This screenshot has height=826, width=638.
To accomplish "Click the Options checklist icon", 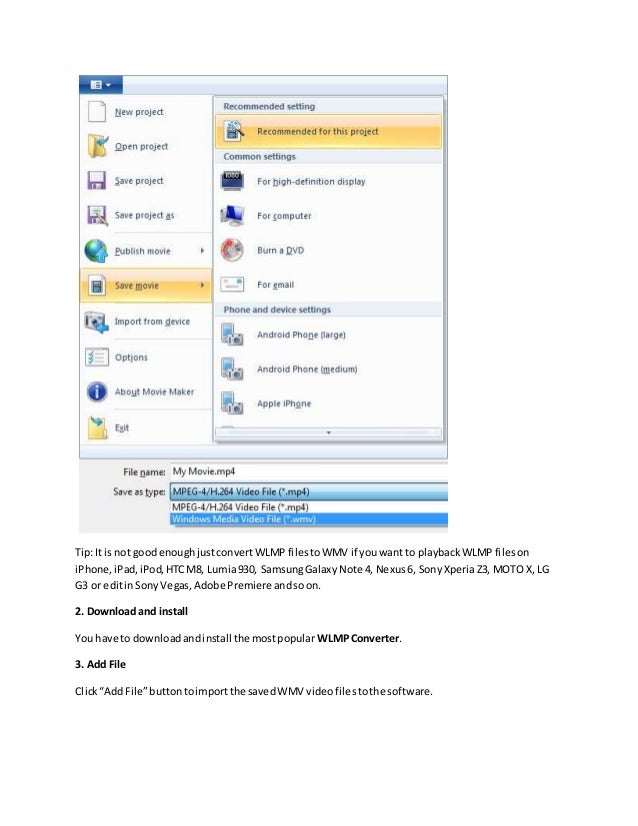I will [97, 357].
